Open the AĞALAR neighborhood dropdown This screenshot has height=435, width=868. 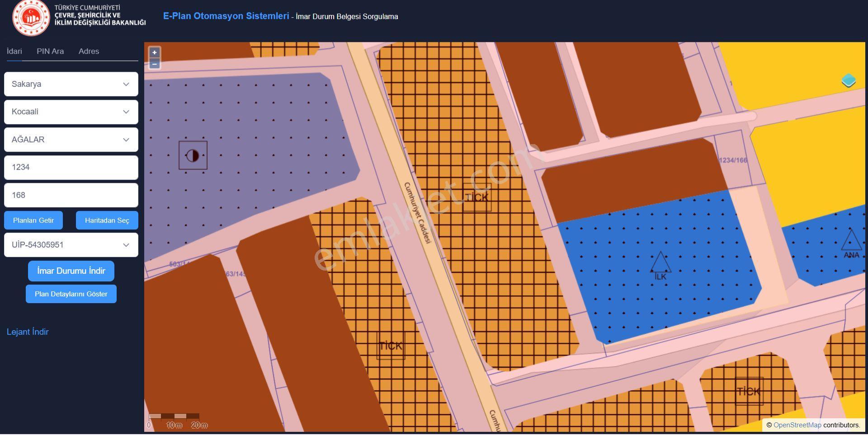[x=71, y=140]
